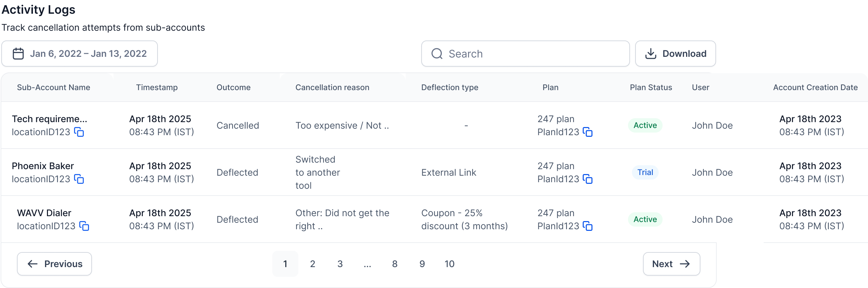Go to the Next page
The height and width of the screenshot is (288, 868).
click(671, 264)
